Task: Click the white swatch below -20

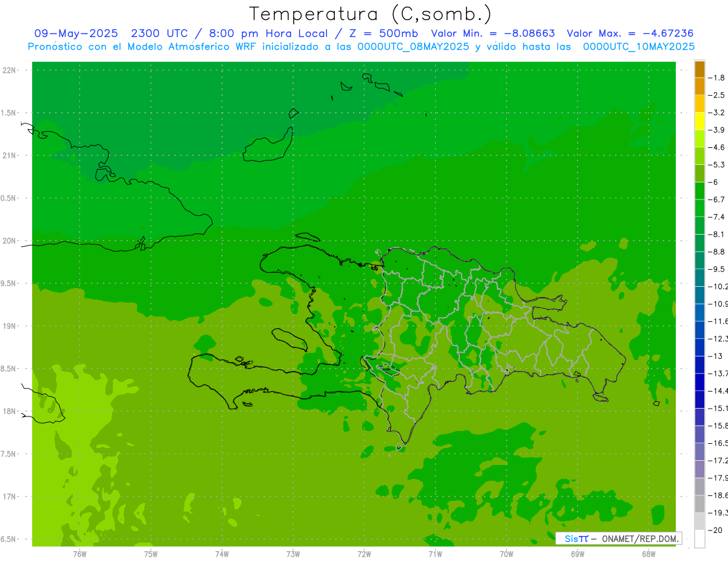Action: 699,539
